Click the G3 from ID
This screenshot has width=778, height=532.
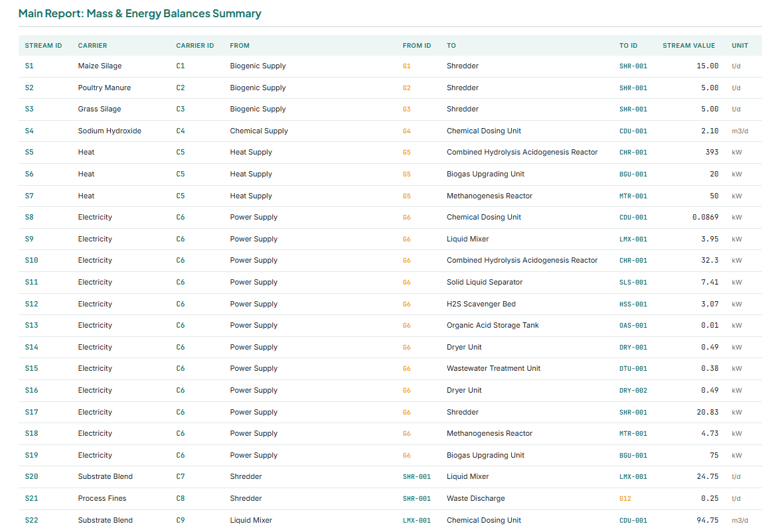406,109
